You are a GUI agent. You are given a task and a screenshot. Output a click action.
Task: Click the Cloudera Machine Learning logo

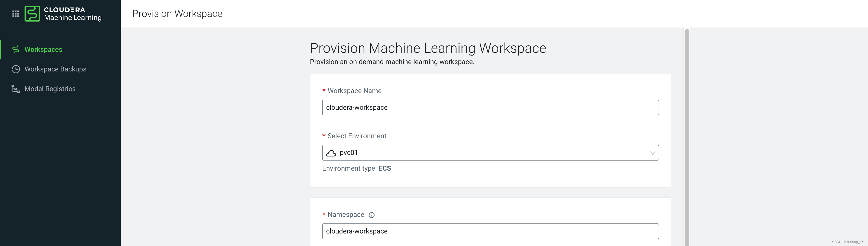63,14
